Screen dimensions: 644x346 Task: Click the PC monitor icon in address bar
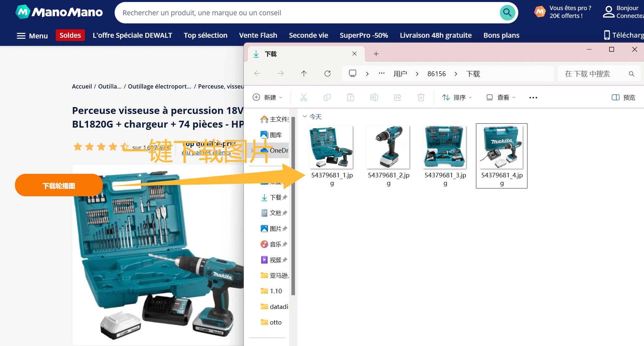[x=353, y=74]
